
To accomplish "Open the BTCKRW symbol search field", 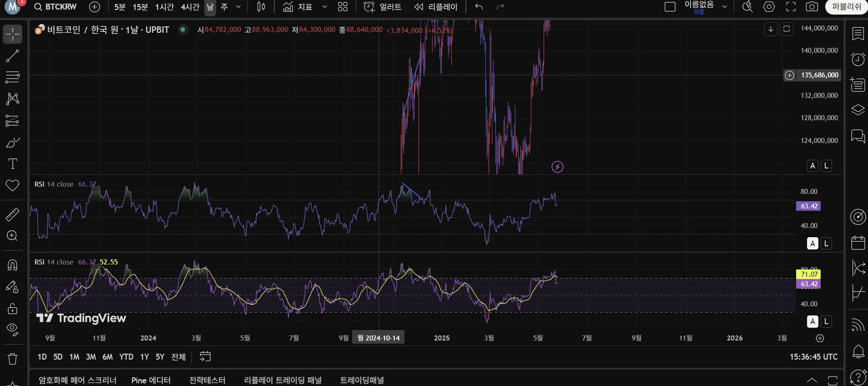I will click(x=56, y=7).
